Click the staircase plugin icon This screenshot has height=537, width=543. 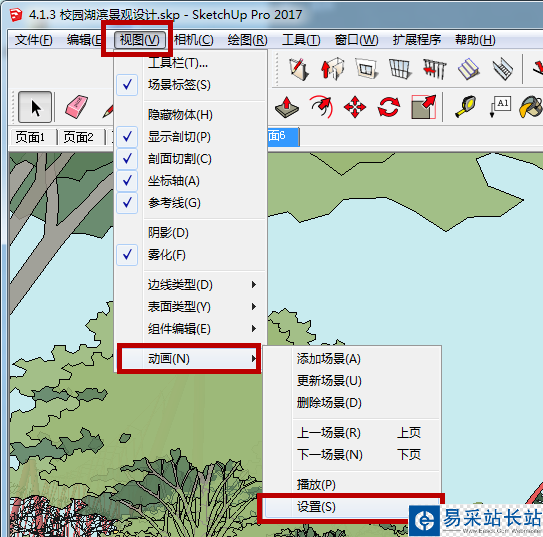(502, 69)
